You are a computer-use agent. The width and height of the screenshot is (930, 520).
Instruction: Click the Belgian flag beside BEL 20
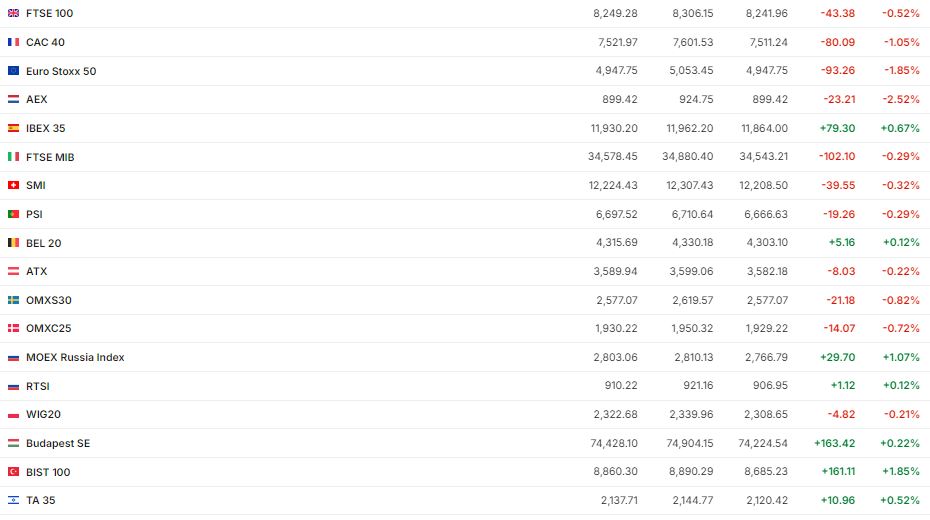(13, 243)
